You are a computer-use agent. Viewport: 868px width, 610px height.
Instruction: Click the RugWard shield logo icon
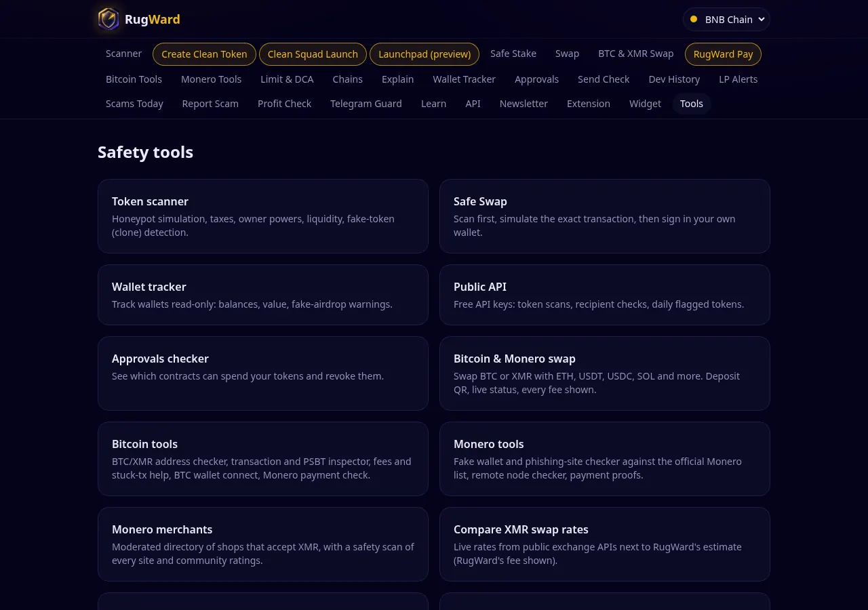(108, 19)
